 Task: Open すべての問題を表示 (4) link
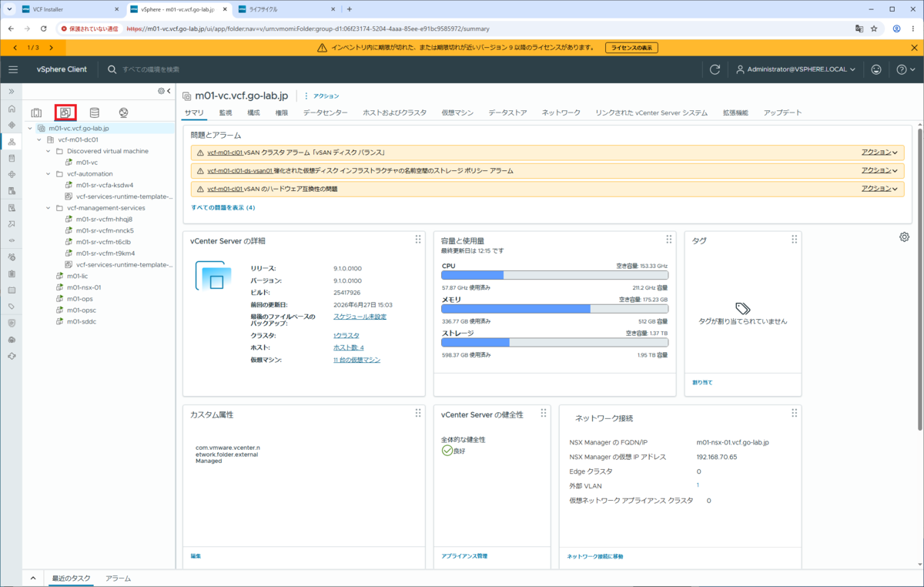point(223,207)
